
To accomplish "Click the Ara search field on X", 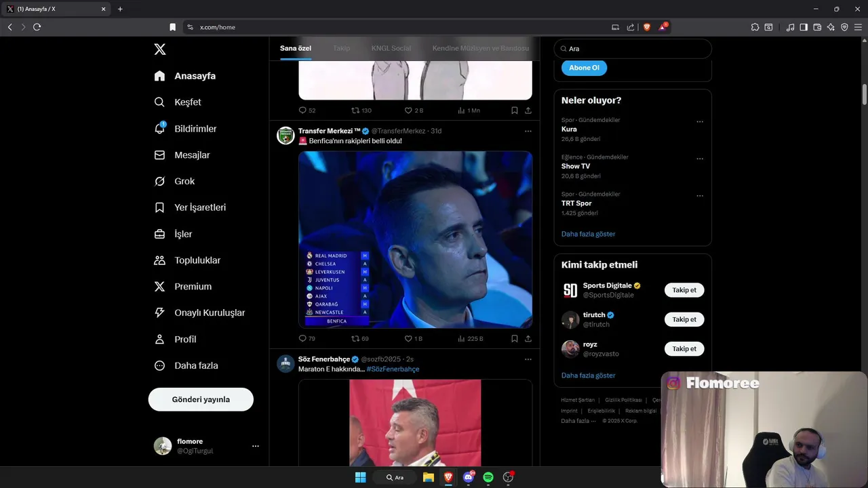I will point(633,49).
